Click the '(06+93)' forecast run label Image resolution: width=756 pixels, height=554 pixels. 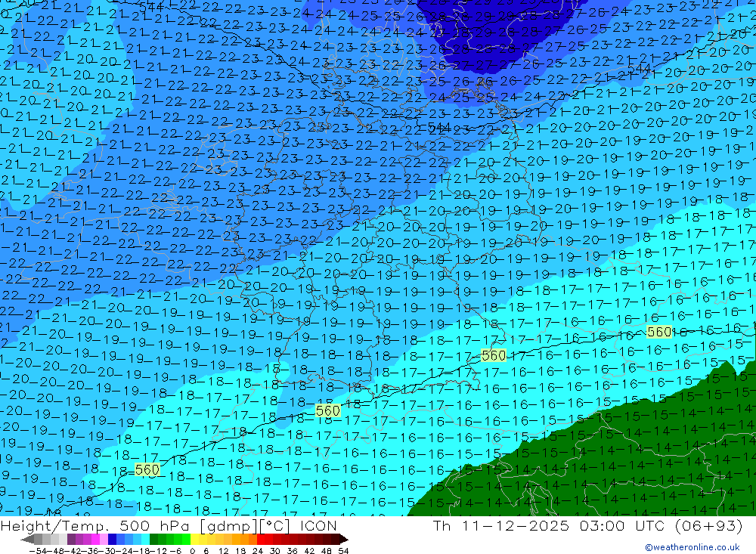pos(709,525)
